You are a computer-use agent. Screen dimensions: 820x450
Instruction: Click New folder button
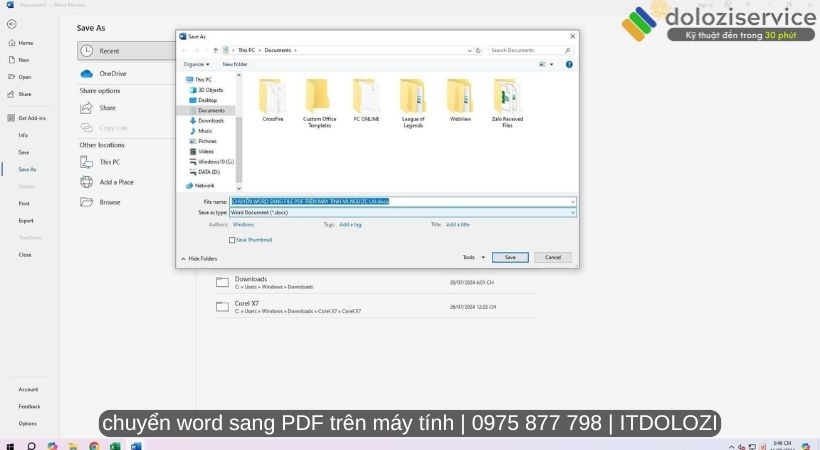tap(235, 64)
